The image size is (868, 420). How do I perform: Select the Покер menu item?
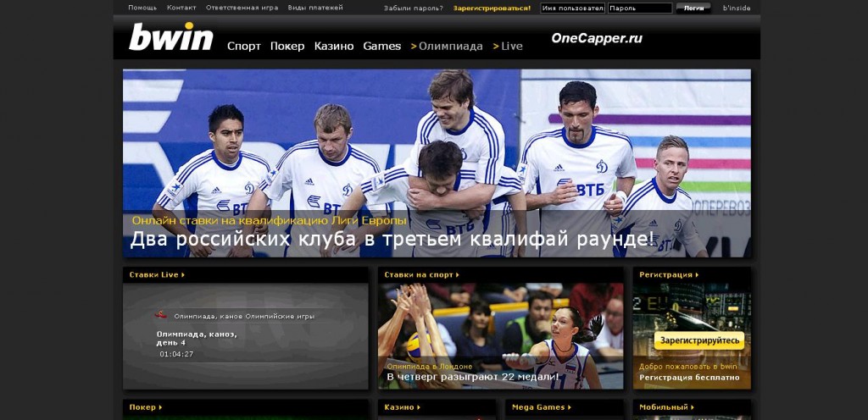287,47
